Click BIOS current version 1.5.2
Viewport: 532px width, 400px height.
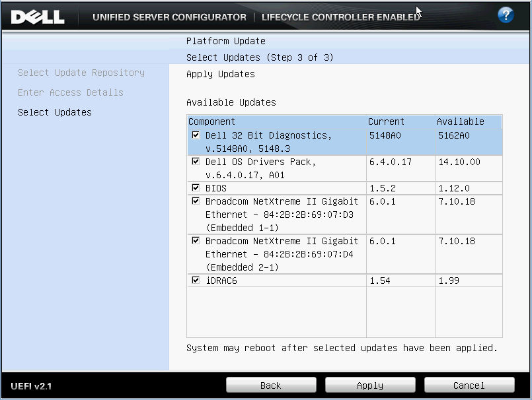point(383,188)
